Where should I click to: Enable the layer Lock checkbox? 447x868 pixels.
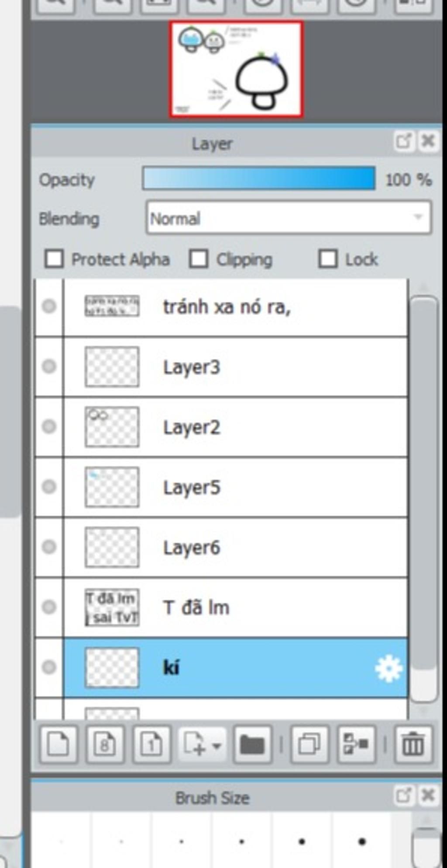coord(328,259)
